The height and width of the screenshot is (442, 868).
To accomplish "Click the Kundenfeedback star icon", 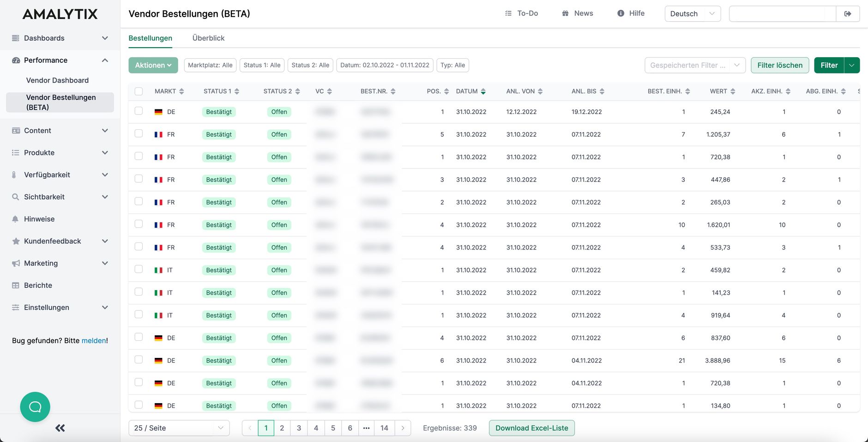I will tap(16, 241).
